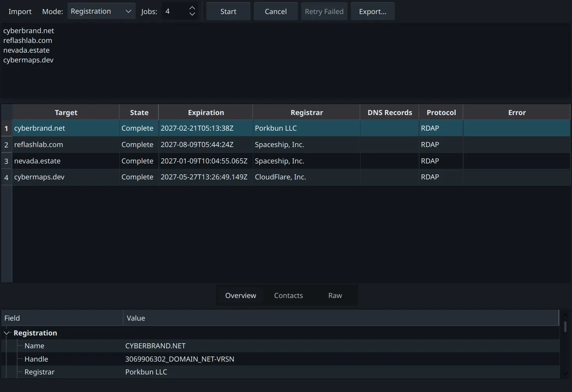
Task: Select row header number 4
Action: pyautogui.click(x=6, y=177)
